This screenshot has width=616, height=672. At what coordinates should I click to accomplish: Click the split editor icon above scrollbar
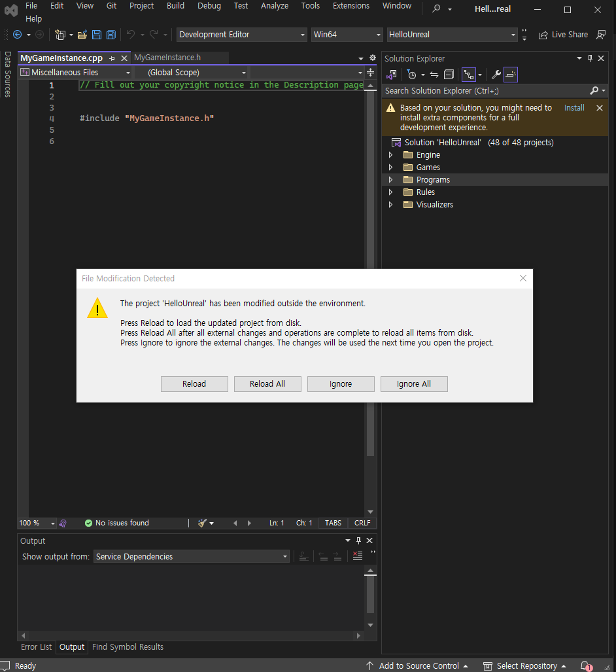tap(371, 73)
